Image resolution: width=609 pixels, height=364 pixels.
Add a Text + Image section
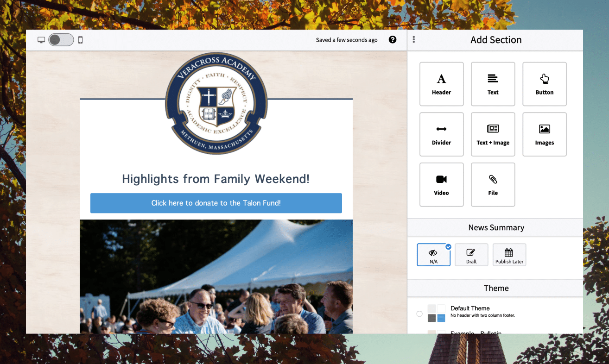point(493,134)
